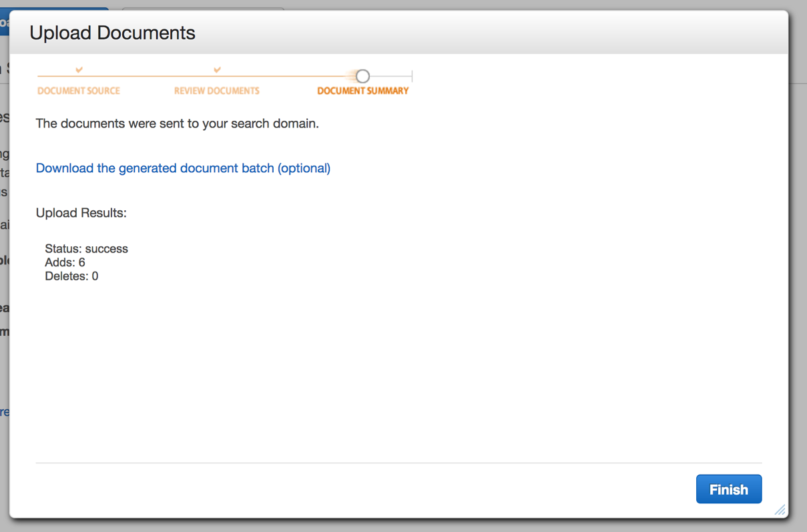Open the generated document batch download link
This screenshot has height=532, width=807.
pyautogui.click(x=183, y=168)
